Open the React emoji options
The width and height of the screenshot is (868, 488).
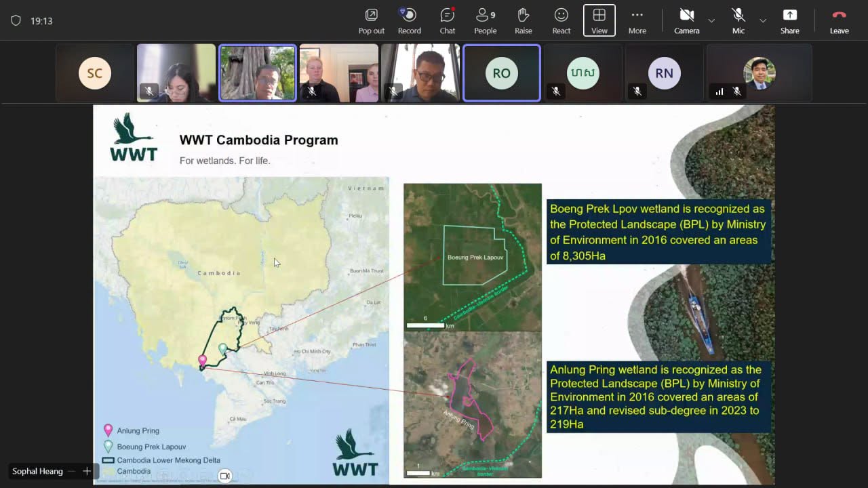[x=561, y=21]
